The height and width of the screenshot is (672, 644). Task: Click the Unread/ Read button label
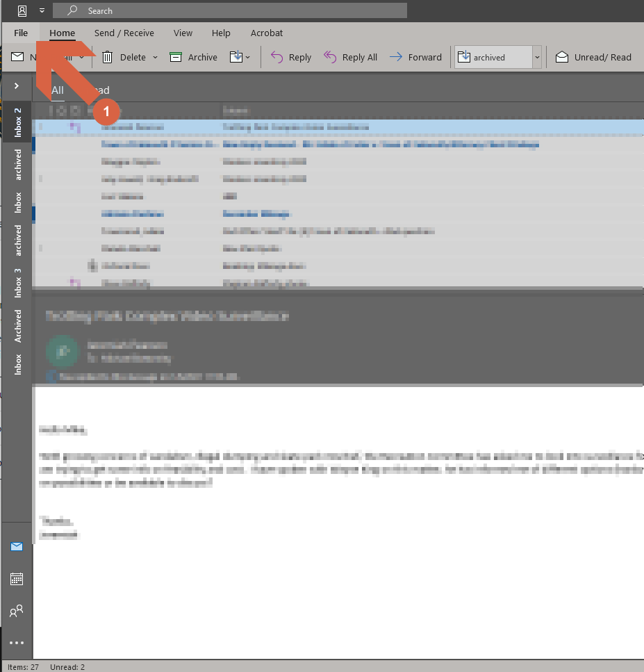point(602,58)
